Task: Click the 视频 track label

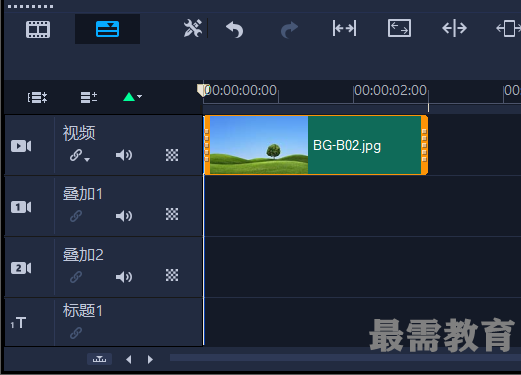Action: [x=79, y=133]
